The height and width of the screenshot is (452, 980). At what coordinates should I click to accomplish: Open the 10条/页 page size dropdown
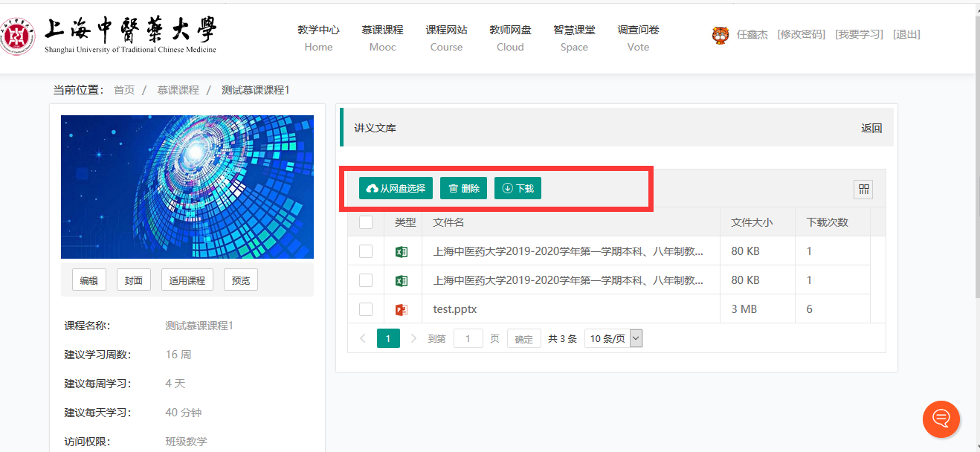tap(613, 338)
